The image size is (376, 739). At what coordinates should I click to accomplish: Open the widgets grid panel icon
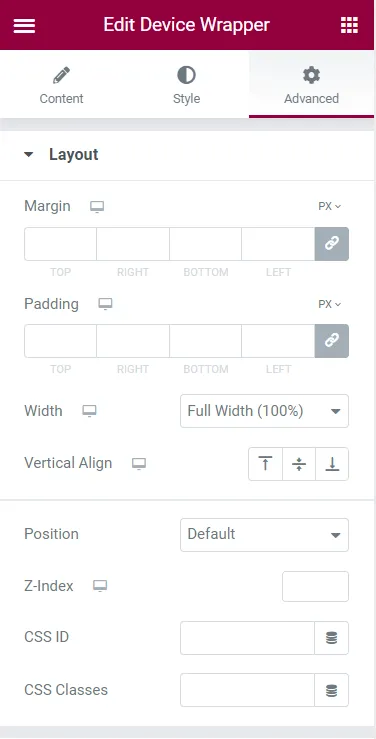tap(349, 25)
